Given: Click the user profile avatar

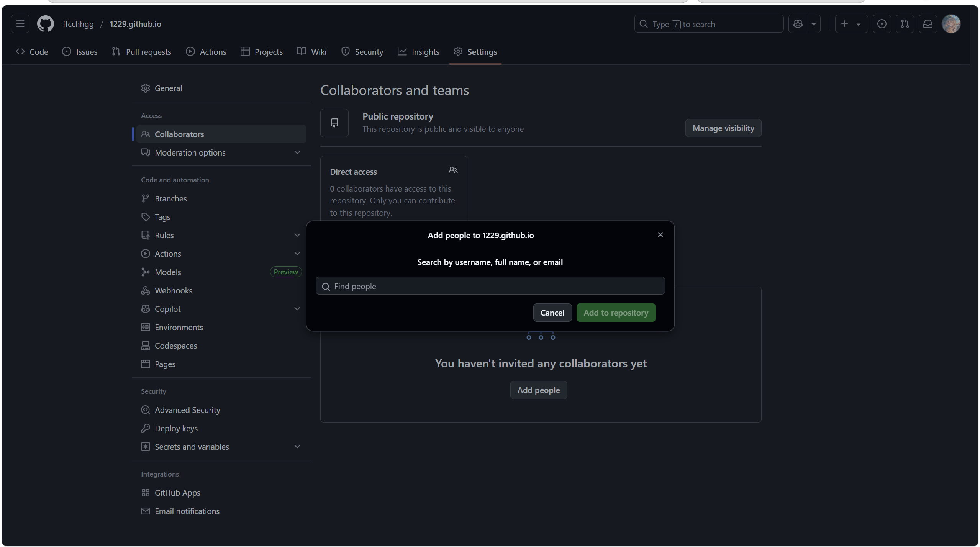Looking at the screenshot, I should tap(951, 24).
